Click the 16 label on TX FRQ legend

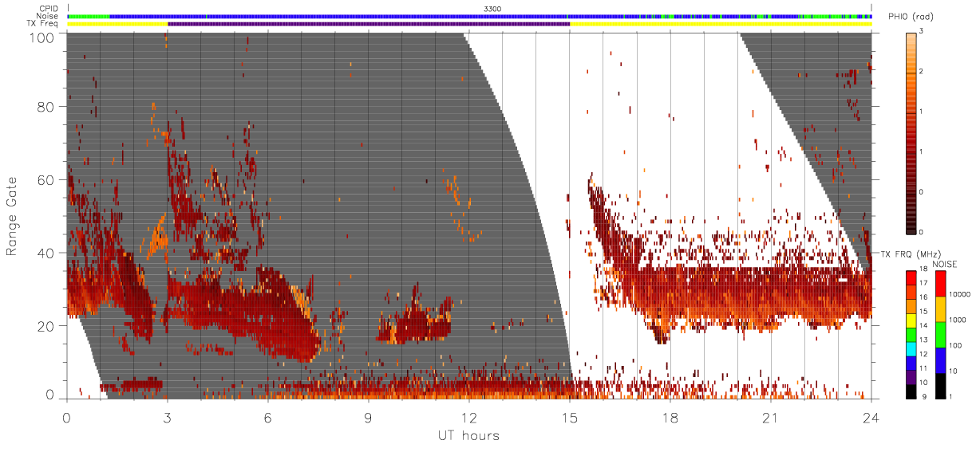pyautogui.click(x=923, y=299)
